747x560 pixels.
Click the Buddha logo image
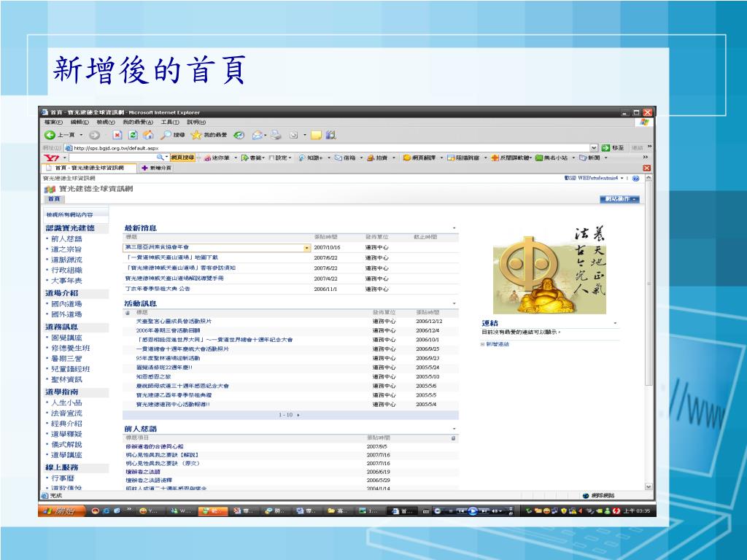549,270
